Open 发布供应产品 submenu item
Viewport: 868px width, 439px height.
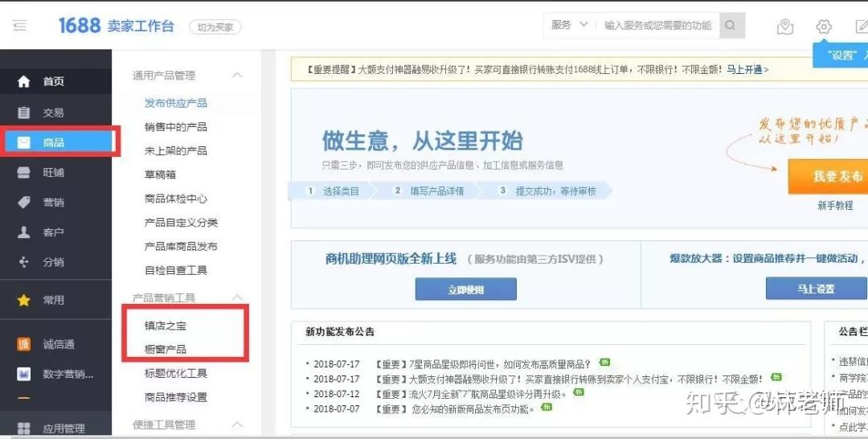(175, 103)
